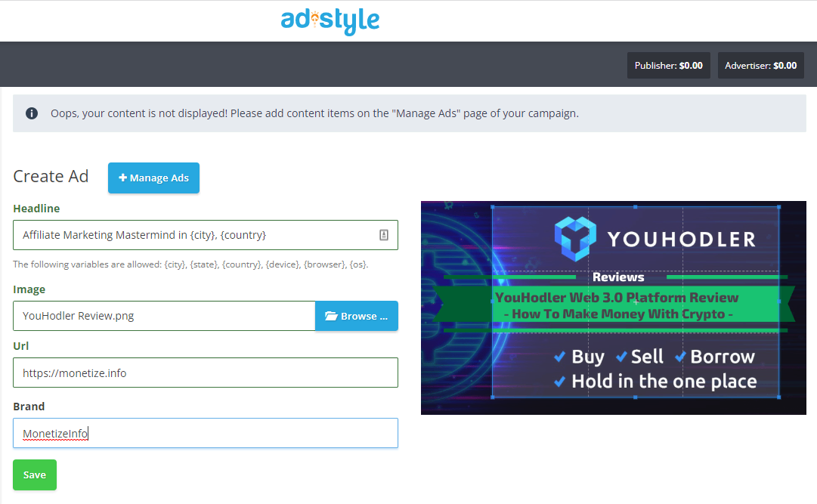Click the right-middle crop handle on the image
Screen dimensions: 817x504
pos(779,301)
